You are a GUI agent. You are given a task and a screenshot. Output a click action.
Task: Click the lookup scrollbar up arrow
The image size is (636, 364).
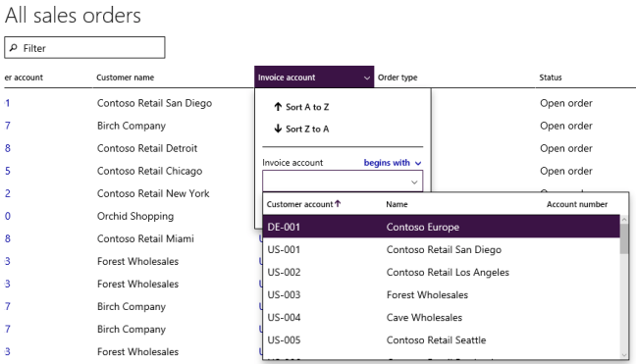pyautogui.click(x=624, y=220)
